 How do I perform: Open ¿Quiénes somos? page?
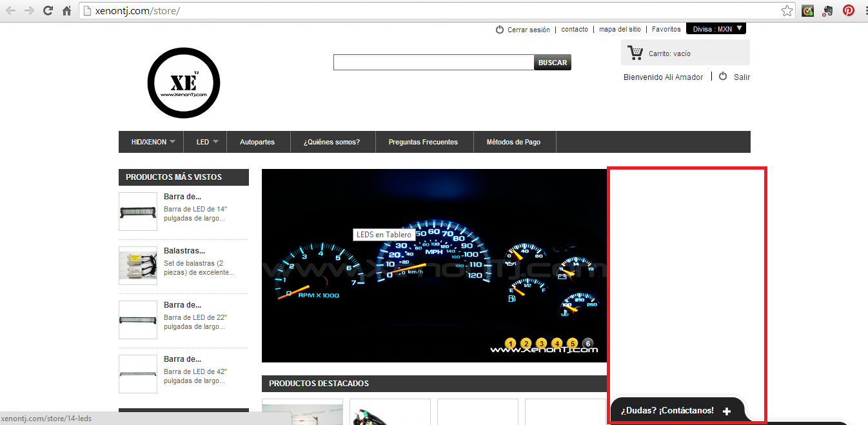tap(331, 142)
